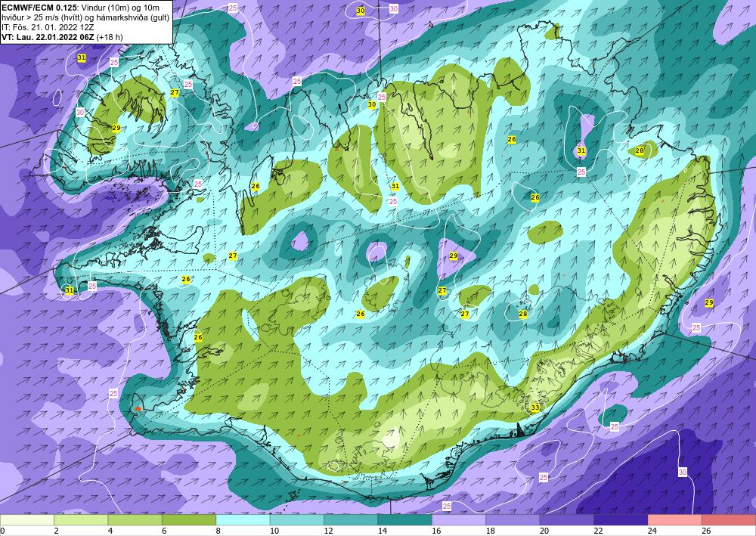Viewport: 756px width, 536px height.
Task: Select the red legend swatch above 26 m/s
Action: [729, 520]
